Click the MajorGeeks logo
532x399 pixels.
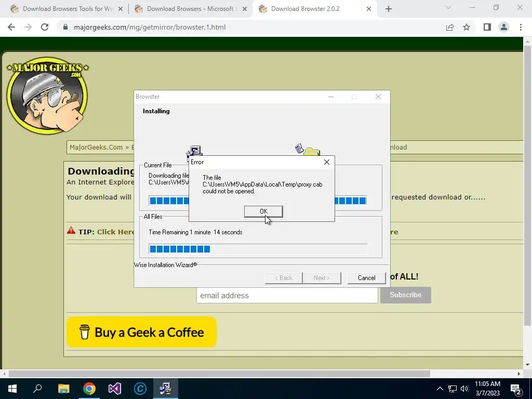point(47,96)
